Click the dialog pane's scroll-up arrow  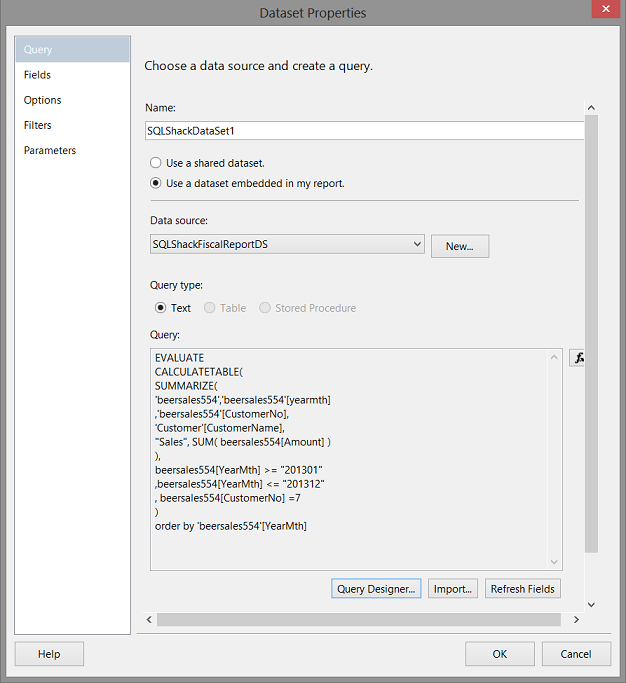click(x=591, y=107)
